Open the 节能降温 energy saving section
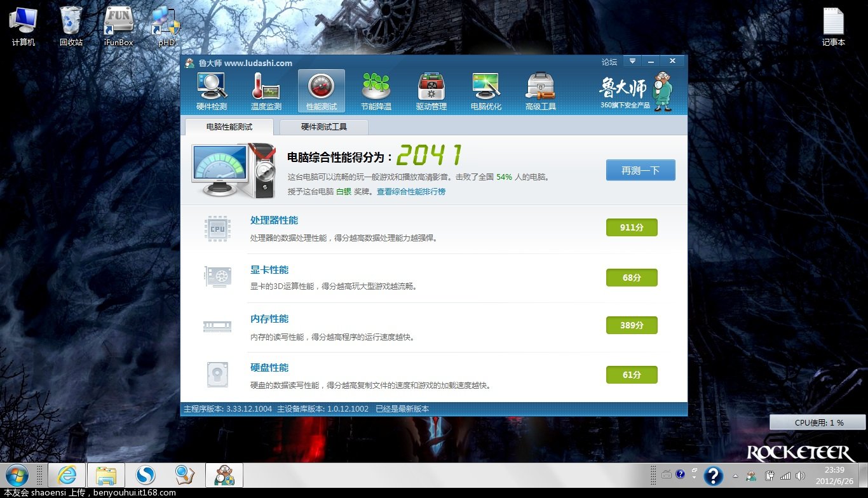Image resolution: width=868 pixels, height=498 pixels. (376, 91)
